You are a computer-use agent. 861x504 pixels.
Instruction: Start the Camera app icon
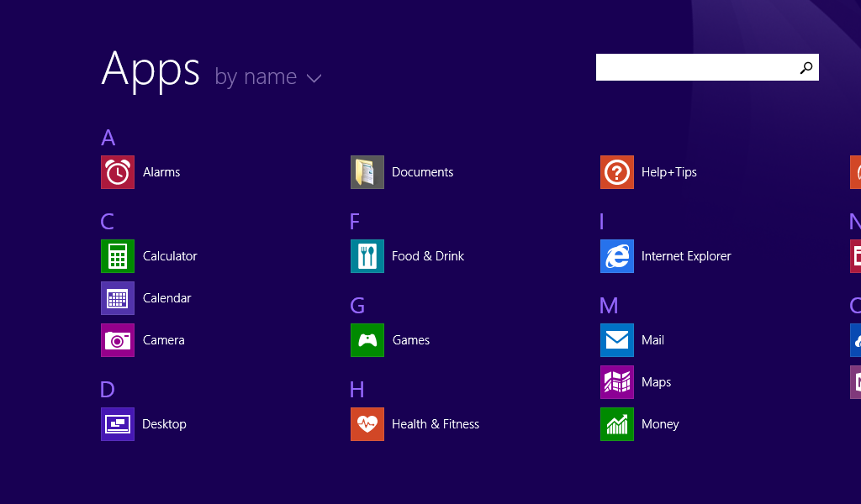(118, 340)
